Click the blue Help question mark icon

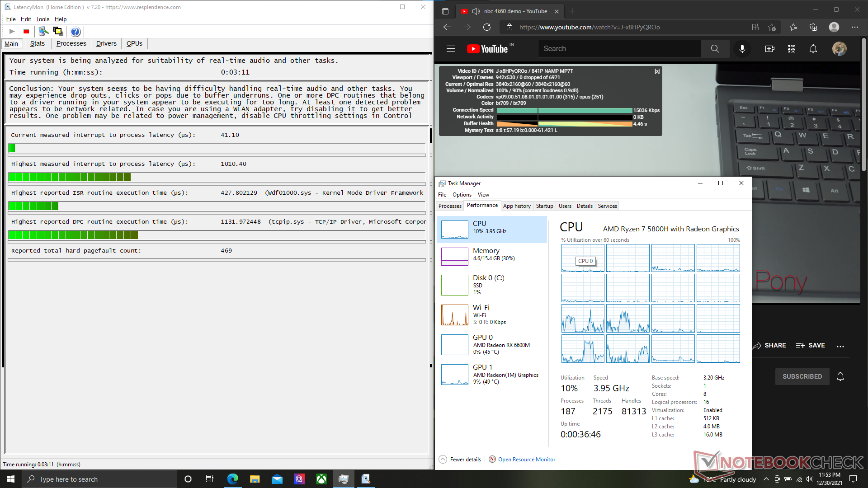pyautogui.click(x=75, y=32)
